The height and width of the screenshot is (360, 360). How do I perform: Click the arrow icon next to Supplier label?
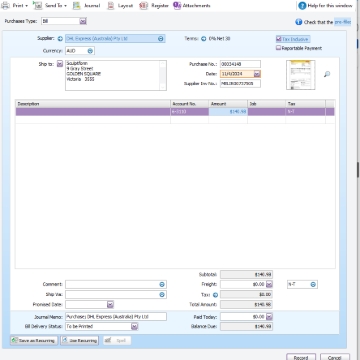tap(60, 39)
